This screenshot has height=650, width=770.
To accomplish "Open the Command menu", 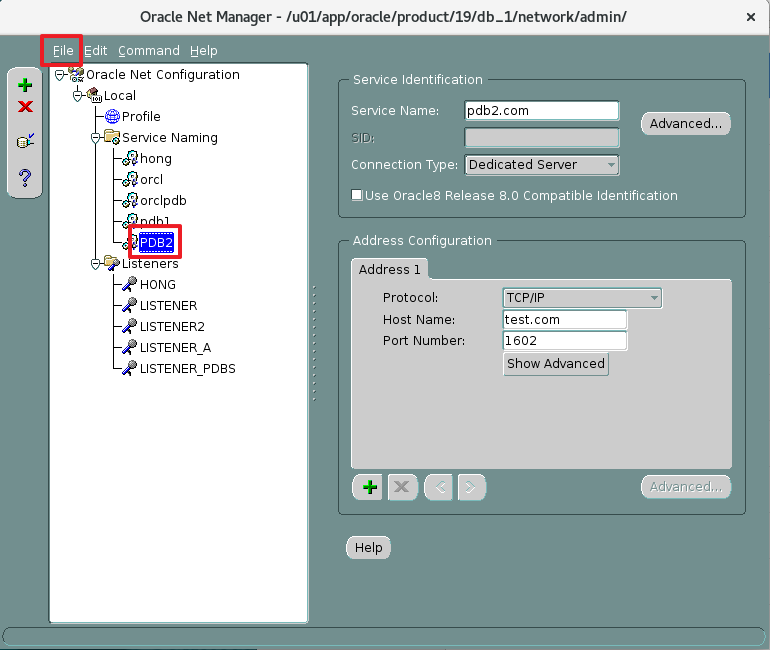I will coord(149,51).
